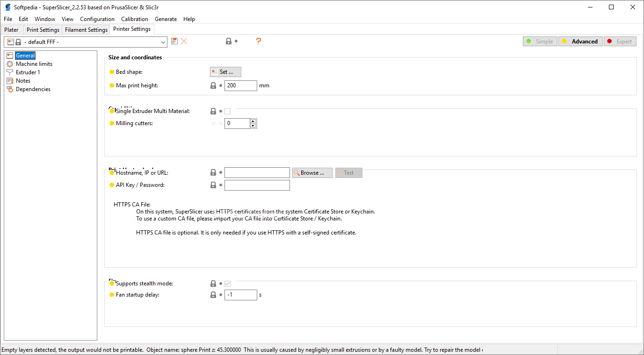Open the File menu
Viewport: 644px width, 355px height.
[8, 19]
